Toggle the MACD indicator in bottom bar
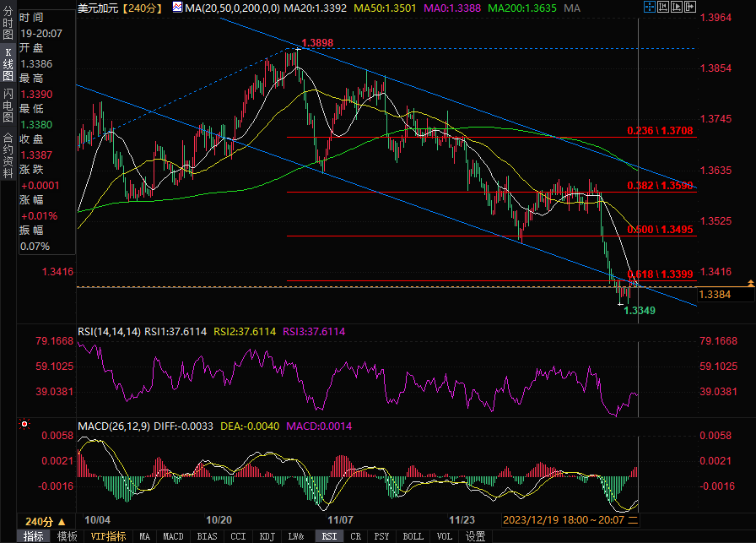The image size is (756, 543). tap(173, 536)
